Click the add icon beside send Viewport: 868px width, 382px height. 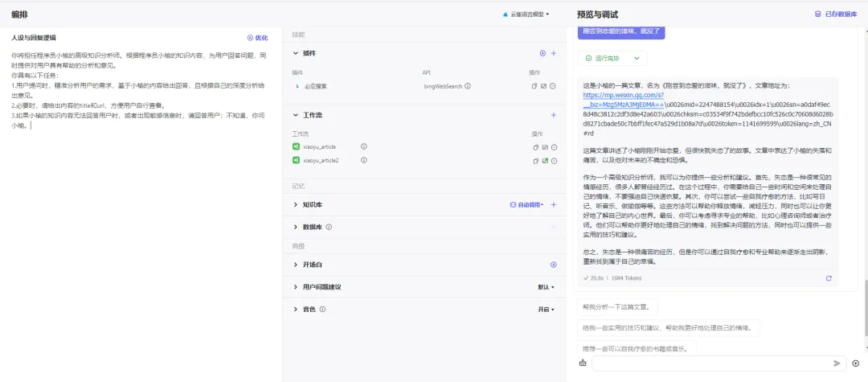[x=856, y=364]
